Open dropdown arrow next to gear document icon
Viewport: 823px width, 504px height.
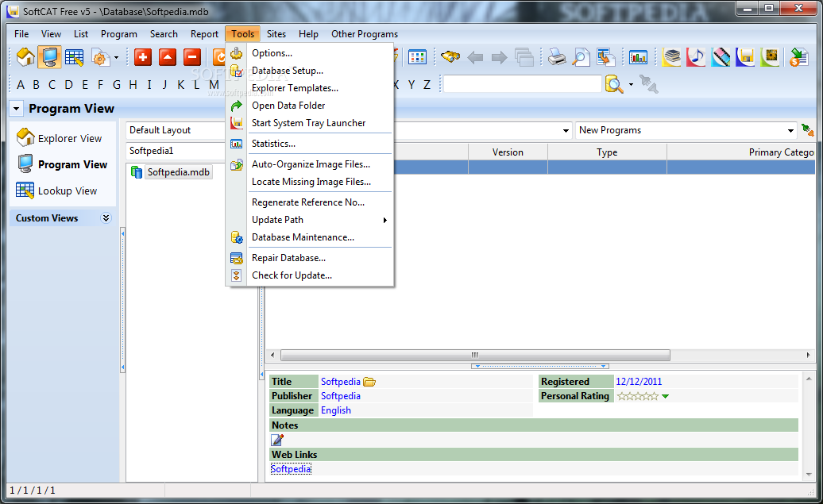click(117, 57)
